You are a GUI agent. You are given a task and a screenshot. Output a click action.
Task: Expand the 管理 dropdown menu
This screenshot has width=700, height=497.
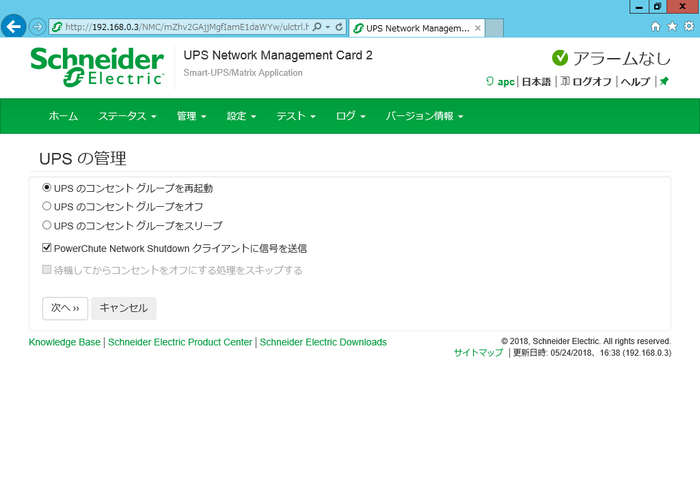click(191, 116)
